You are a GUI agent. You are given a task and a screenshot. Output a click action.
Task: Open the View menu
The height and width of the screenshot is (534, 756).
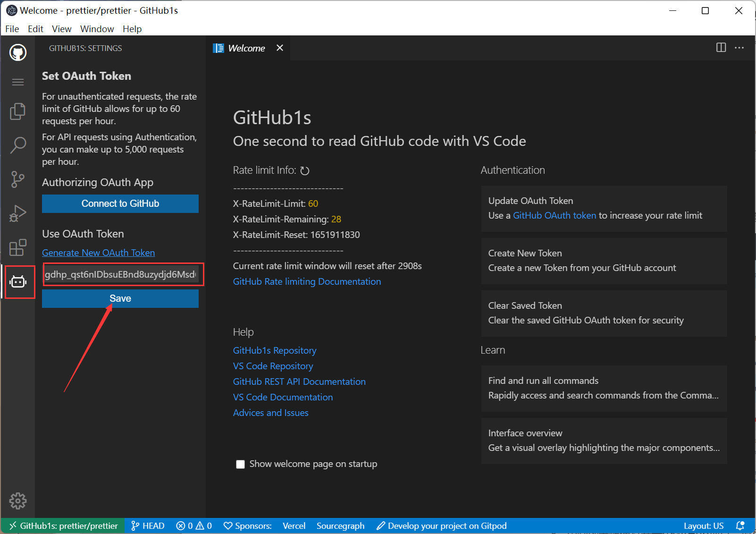click(62, 29)
